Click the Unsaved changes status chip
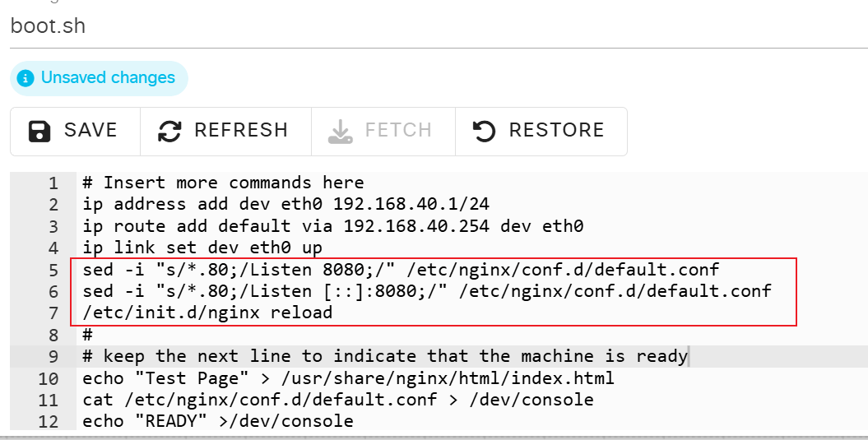The height and width of the screenshot is (440, 868). tap(99, 78)
